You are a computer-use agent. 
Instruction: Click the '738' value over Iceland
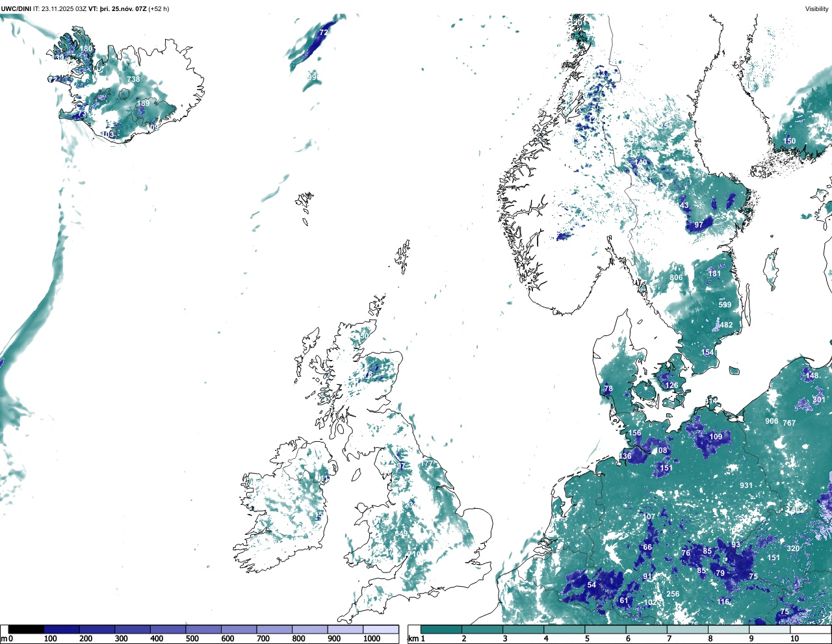133,79
